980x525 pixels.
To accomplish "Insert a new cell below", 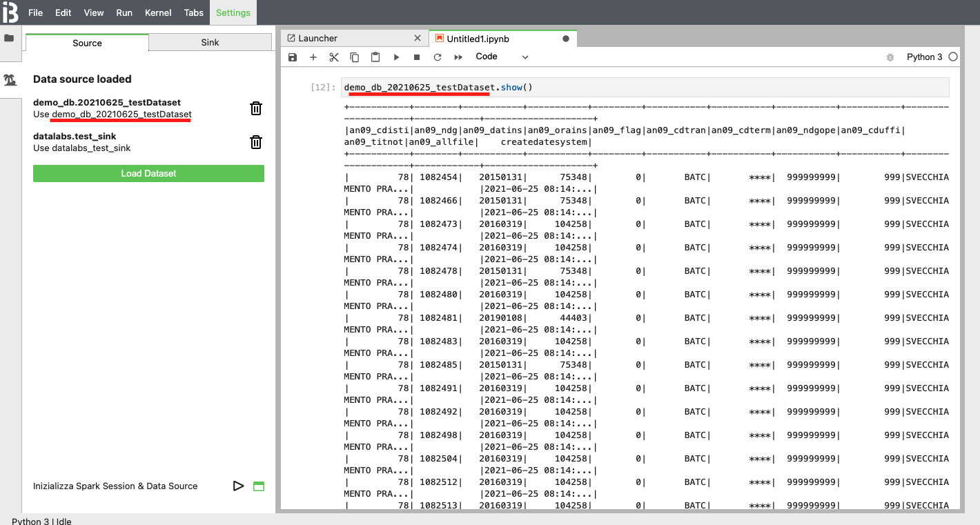I will pyautogui.click(x=313, y=57).
